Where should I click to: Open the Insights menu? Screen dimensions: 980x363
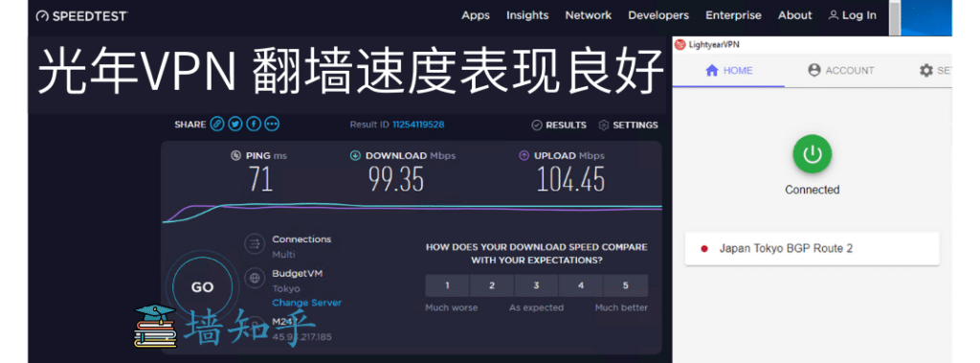(x=527, y=15)
